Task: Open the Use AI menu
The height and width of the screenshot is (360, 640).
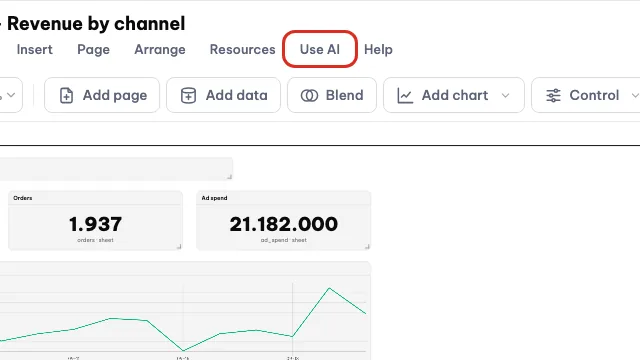Action: click(320, 49)
